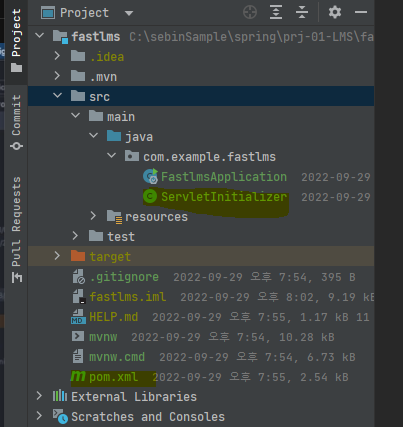Click the project path C:\sebinSample text

click(x=251, y=37)
